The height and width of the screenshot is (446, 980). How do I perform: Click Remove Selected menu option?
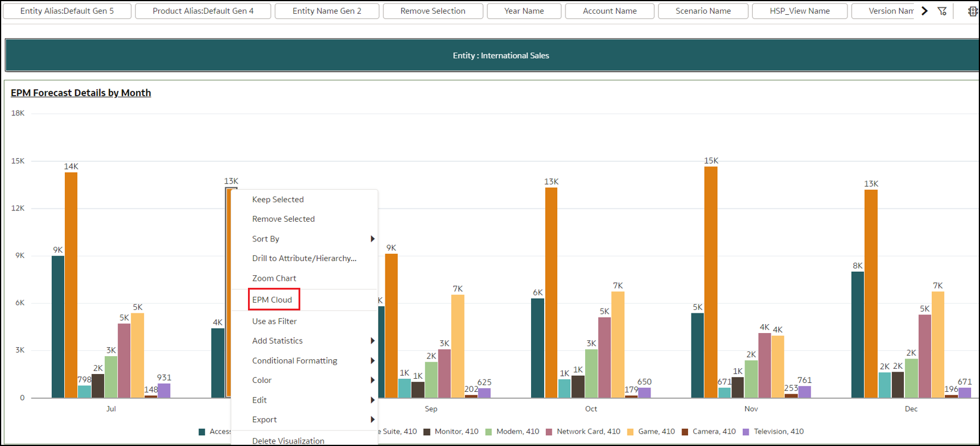point(283,219)
